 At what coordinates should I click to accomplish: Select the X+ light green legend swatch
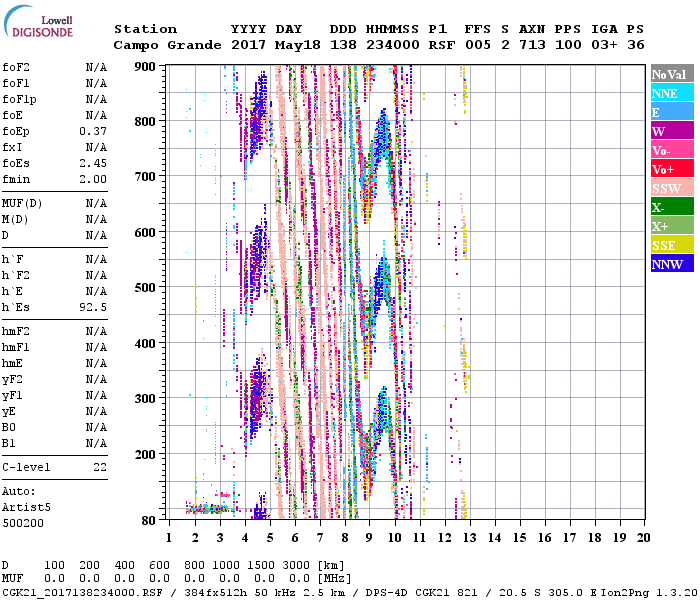[672, 225]
